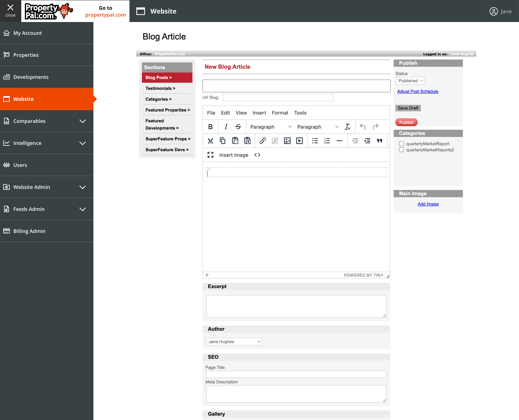Open second Paragraph style dropdown

[x=318, y=127]
